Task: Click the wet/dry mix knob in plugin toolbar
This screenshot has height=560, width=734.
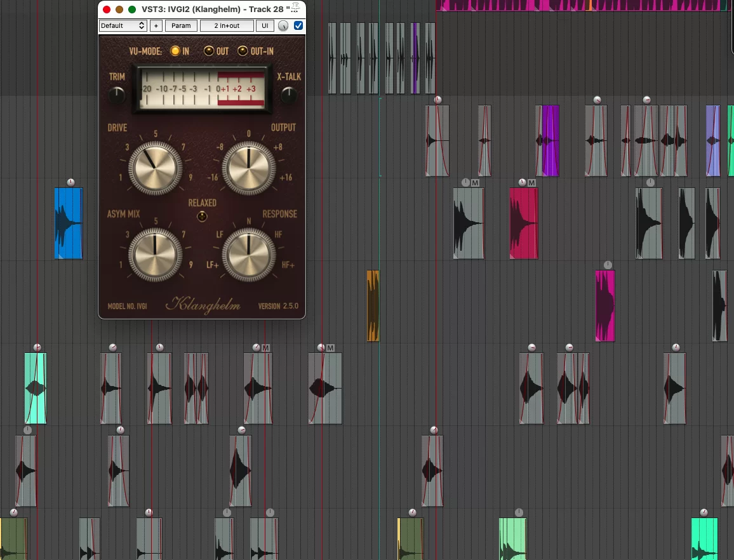Action: pos(283,26)
